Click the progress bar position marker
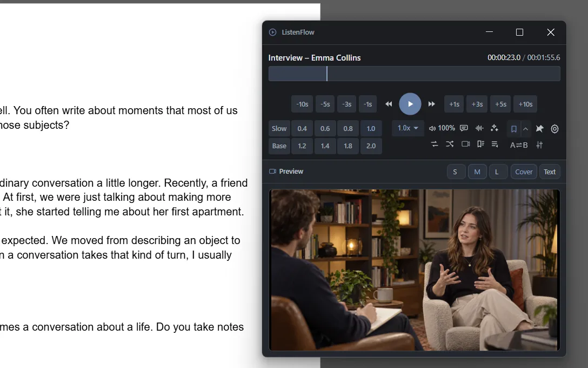The height and width of the screenshot is (368, 588). [327, 74]
